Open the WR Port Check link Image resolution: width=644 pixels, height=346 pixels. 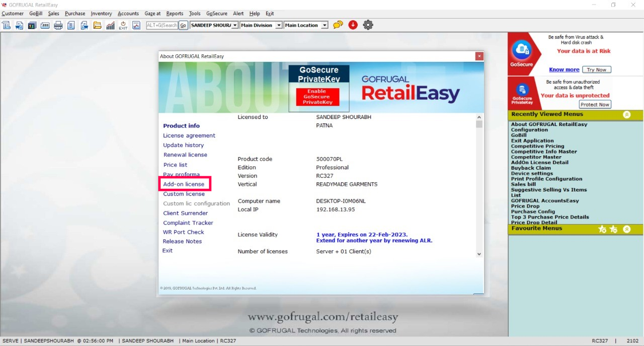tap(184, 232)
